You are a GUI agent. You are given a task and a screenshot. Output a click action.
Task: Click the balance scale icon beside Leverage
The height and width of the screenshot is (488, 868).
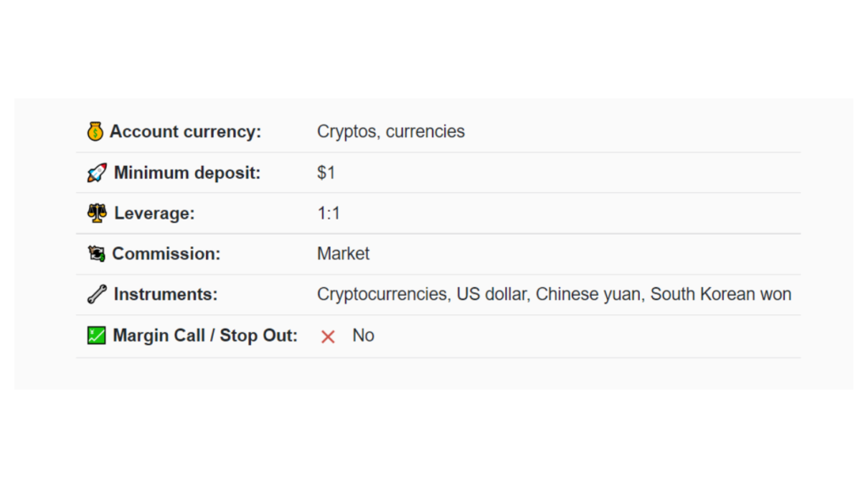pyautogui.click(x=97, y=213)
